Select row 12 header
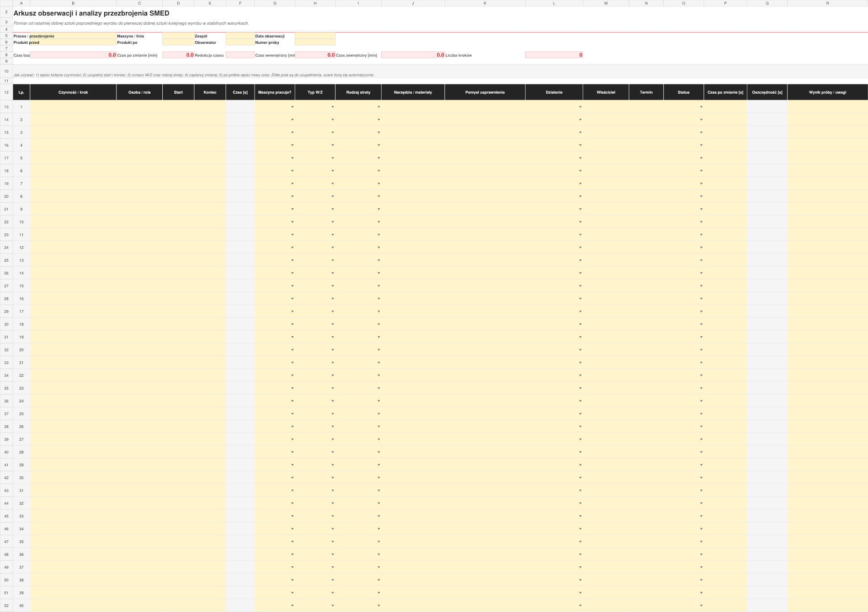Image resolution: width=868 pixels, height=612 pixels. click(6, 92)
